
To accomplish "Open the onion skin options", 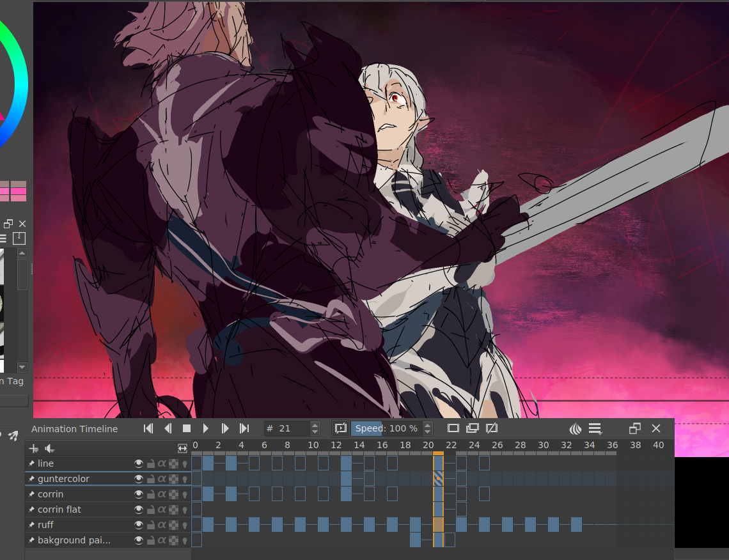I will (x=575, y=428).
